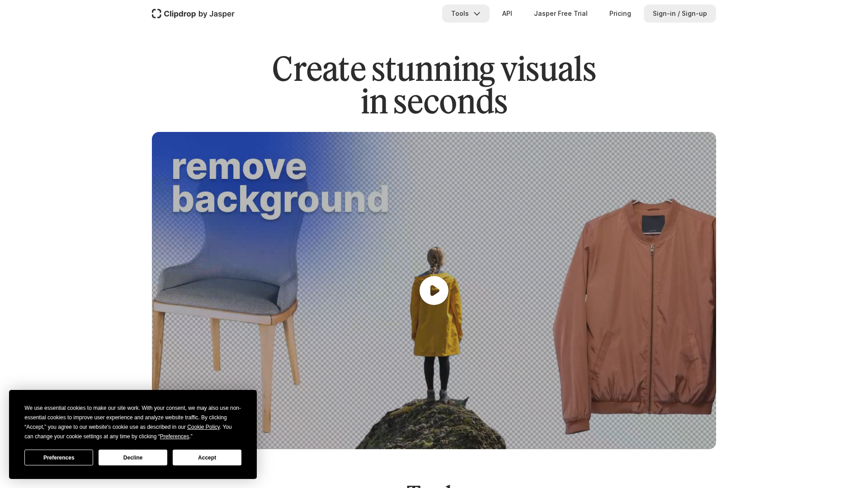The height and width of the screenshot is (488, 868).
Task: Decline non-essential cookies
Action: (x=133, y=458)
